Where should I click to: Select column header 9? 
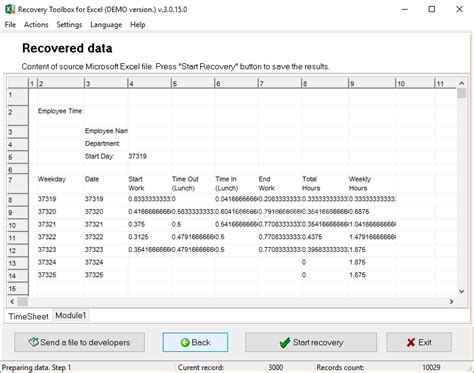click(x=372, y=83)
